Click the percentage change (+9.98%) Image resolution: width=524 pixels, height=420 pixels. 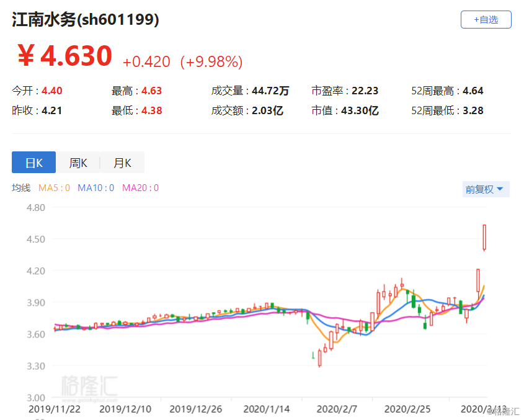[211, 62]
